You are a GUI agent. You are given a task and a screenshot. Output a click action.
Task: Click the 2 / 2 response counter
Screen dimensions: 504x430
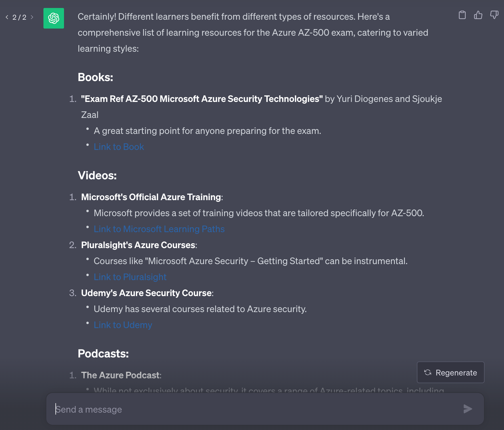19,17
